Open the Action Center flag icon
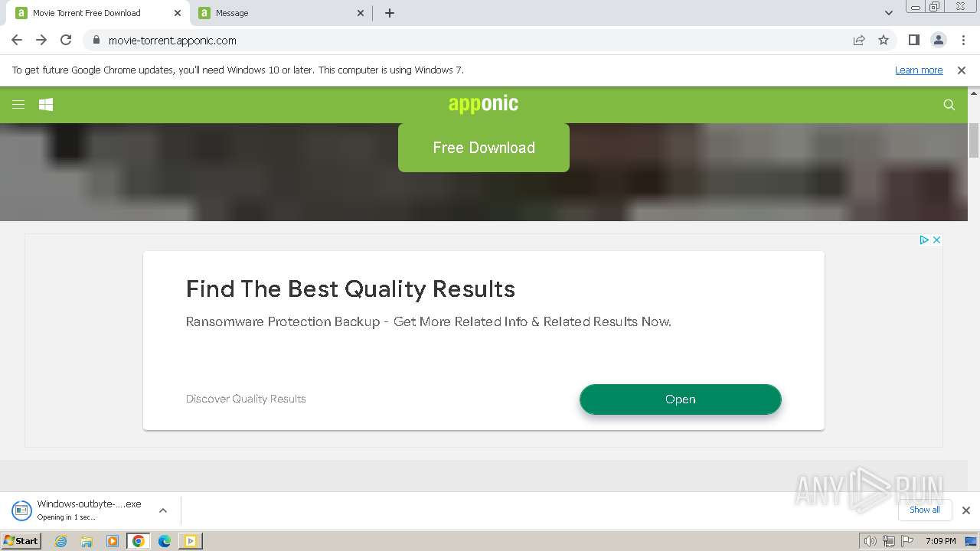 [907, 541]
